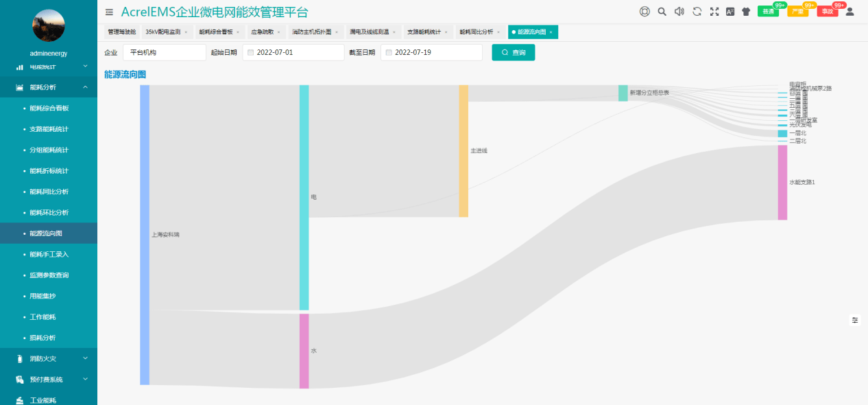Click the 企业 input showing 平台机构

click(x=164, y=52)
